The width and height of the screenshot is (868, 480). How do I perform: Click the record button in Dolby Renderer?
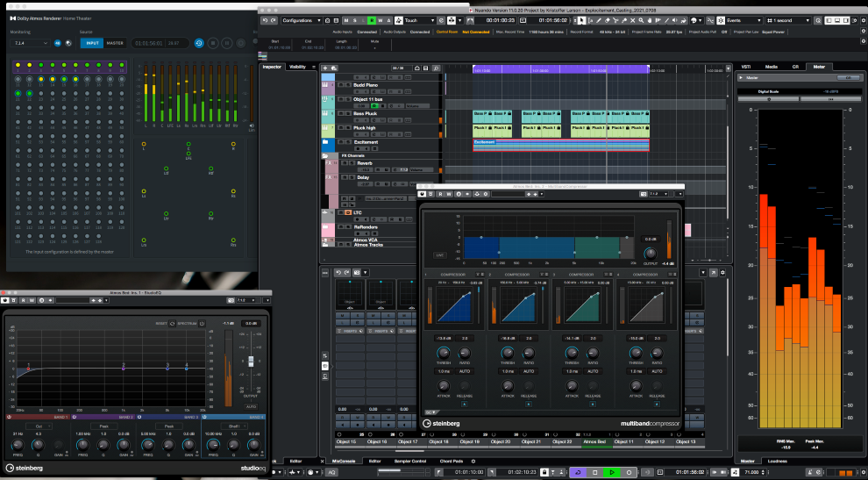pyautogui.click(x=241, y=43)
